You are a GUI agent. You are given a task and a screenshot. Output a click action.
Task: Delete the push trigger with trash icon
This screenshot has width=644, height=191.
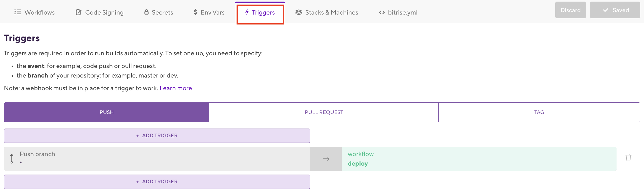click(x=628, y=157)
